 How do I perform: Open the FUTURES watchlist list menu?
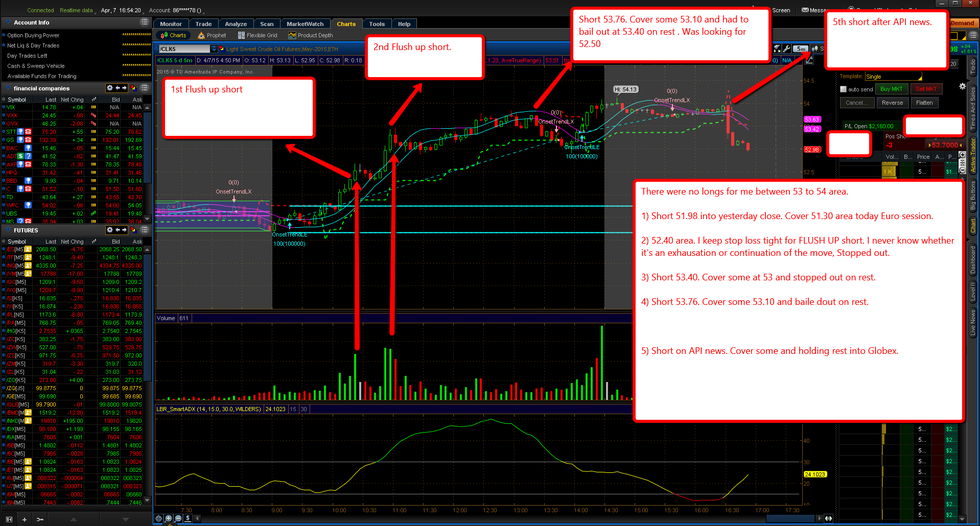click(145, 230)
